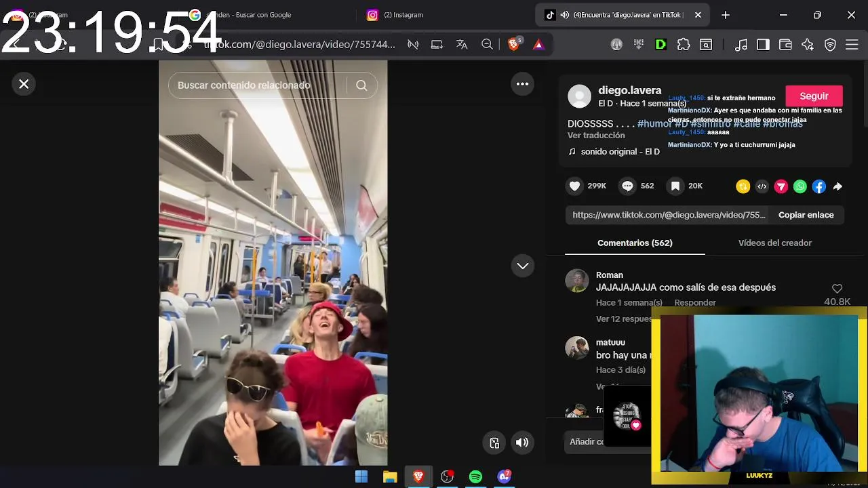
Task: Open the browser hamburger menu
Action: pos(852,45)
